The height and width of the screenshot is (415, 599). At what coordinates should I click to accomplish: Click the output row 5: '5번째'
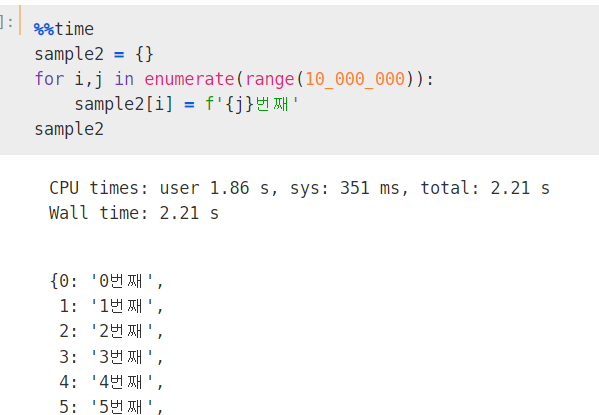click(x=112, y=407)
